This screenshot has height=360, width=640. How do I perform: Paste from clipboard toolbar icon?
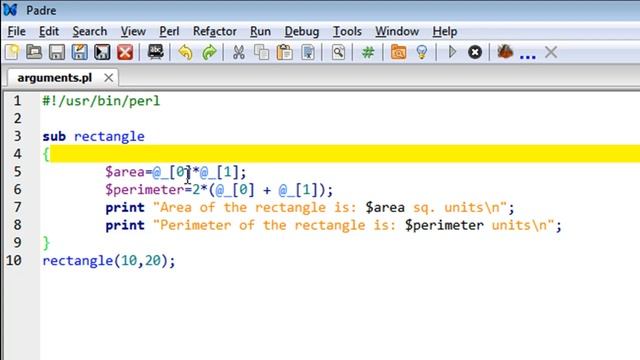[284, 52]
